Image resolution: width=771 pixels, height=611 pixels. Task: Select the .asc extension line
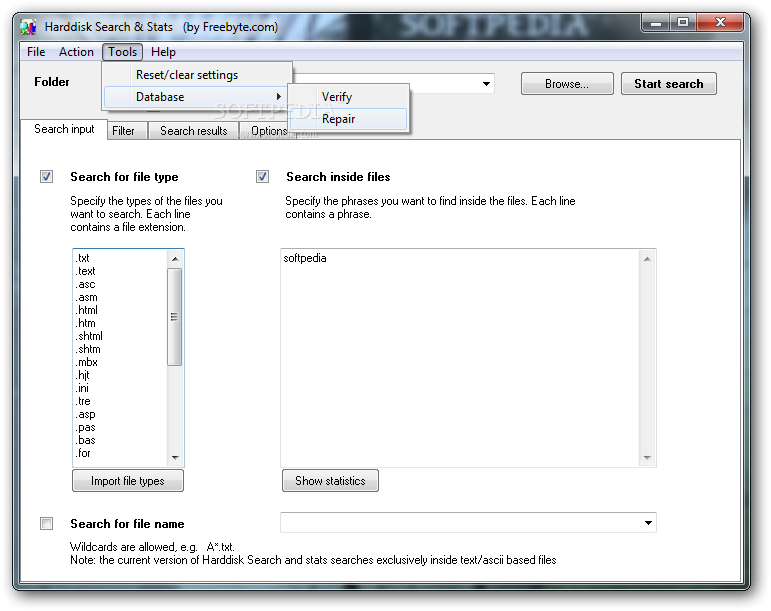(86, 284)
